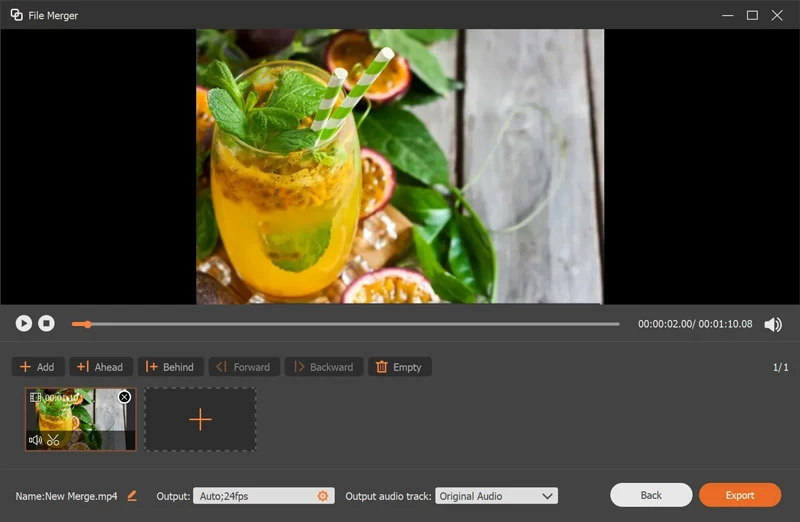Screen dimensions: 800x522
Task: Click the Add clip button
Action: coord(38,367)
